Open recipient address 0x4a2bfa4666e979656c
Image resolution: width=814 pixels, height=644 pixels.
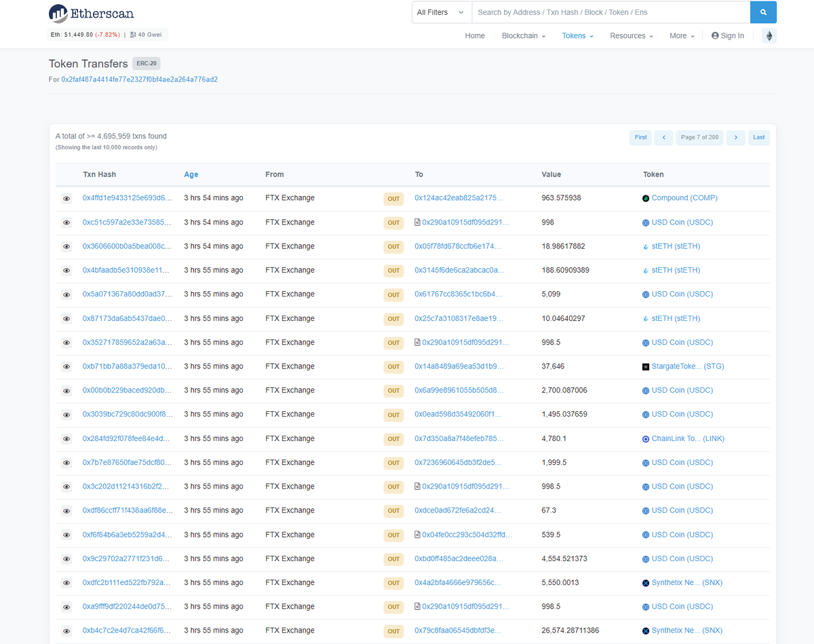tap(458, 582)
